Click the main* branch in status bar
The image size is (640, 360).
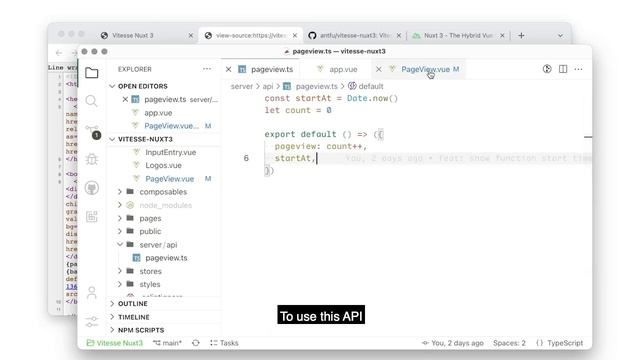167,343
